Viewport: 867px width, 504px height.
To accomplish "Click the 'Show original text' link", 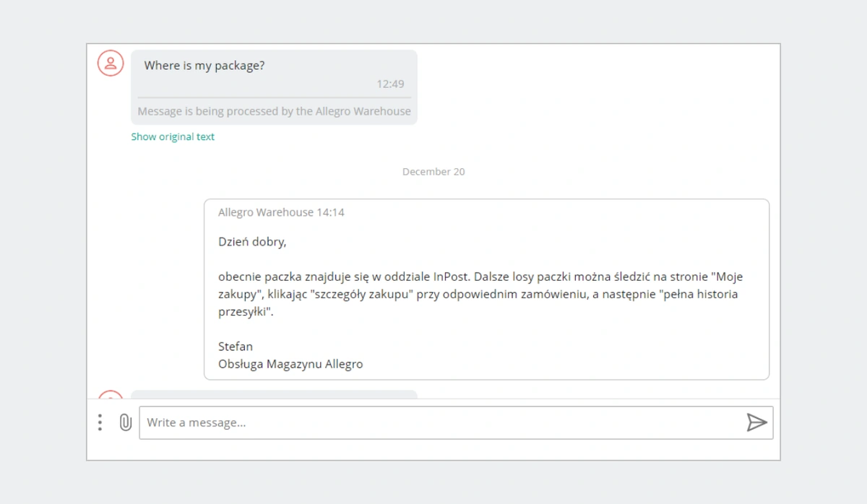I will click(173, 136).
